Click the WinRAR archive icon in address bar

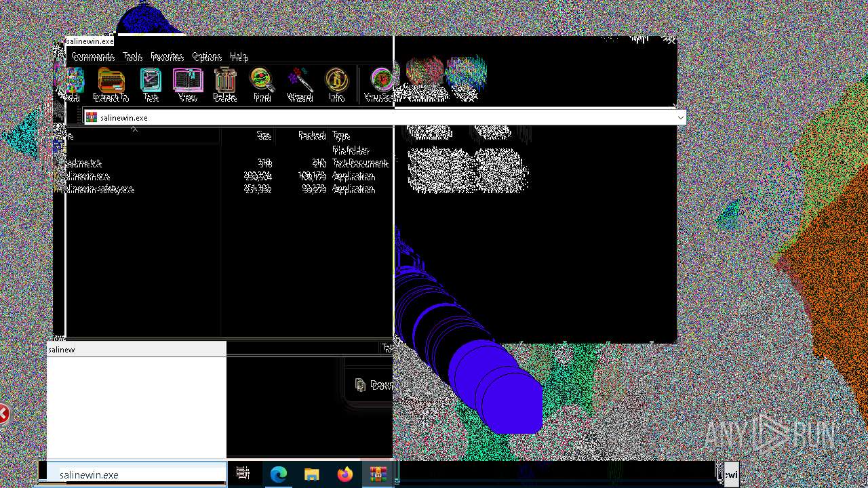pyautogui.click(x=92, y=117)
